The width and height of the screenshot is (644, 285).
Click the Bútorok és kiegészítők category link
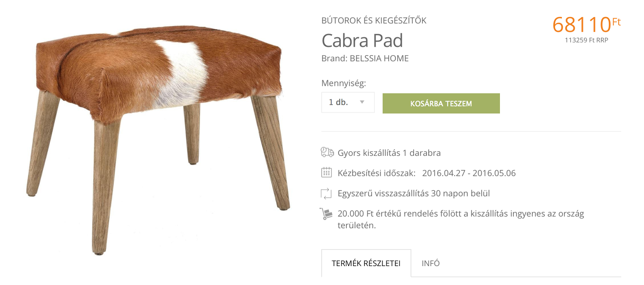coord(374,21)
